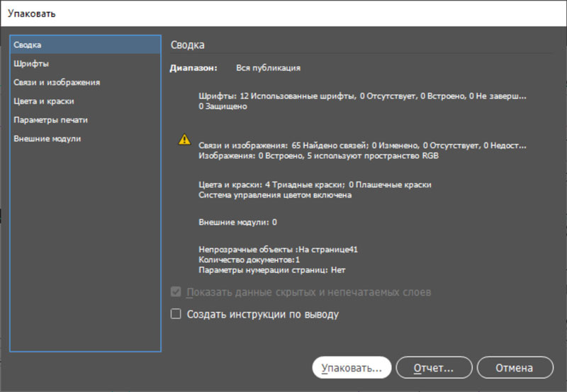Click the 65 Найдено связей summary line
567x392 pixels.
pyautogui.click(x=363, y=145)
